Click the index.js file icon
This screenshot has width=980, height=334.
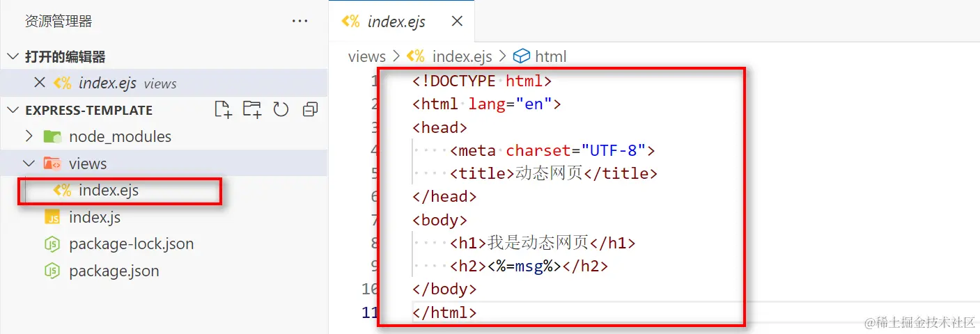point(52,217)
